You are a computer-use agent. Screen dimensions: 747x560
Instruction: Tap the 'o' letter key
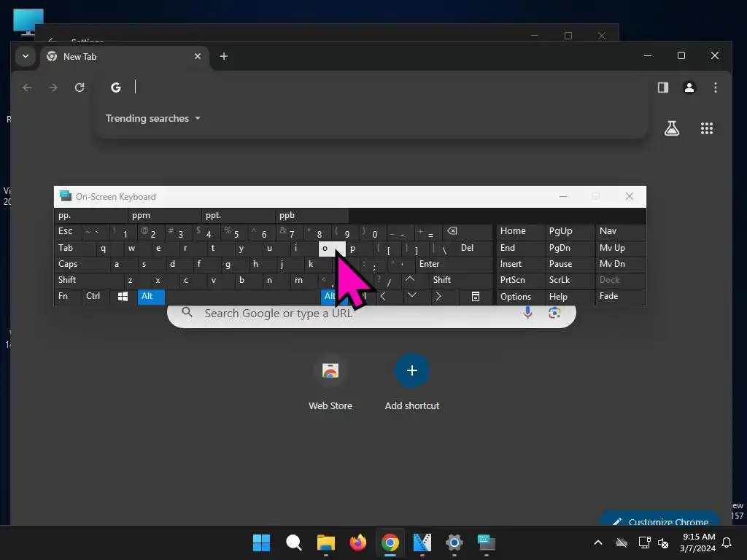(x=332, y=248)
